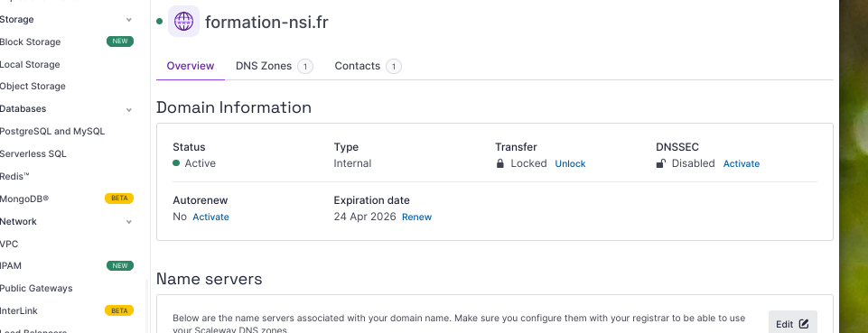Edit the name servers
868x333 pixels.
coord(793,324)
